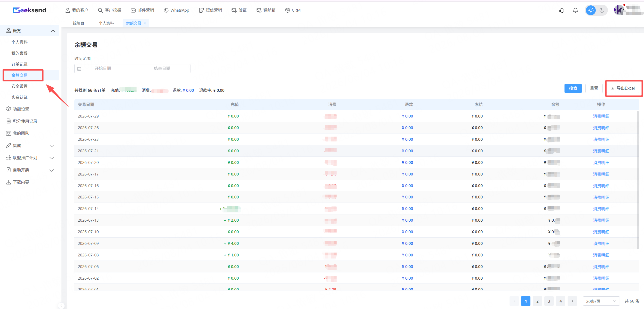
Task: Go to page 2
Action: coord(537,301)
